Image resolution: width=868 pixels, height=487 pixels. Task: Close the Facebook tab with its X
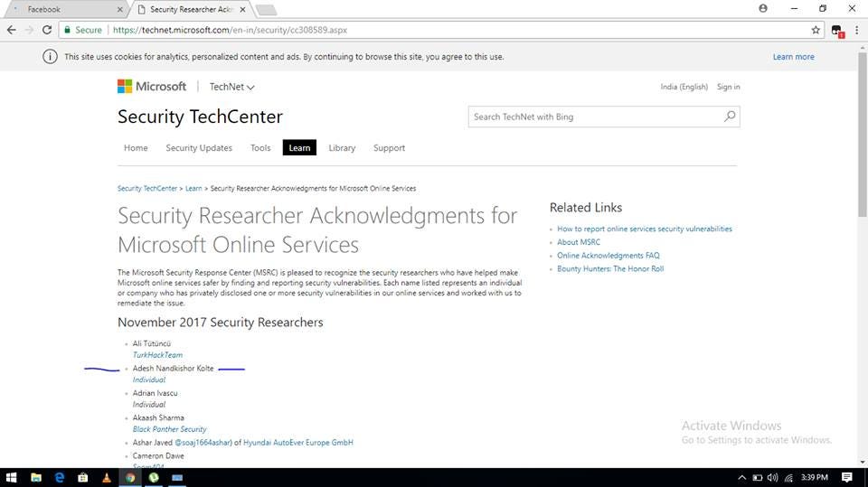(120, 9)
